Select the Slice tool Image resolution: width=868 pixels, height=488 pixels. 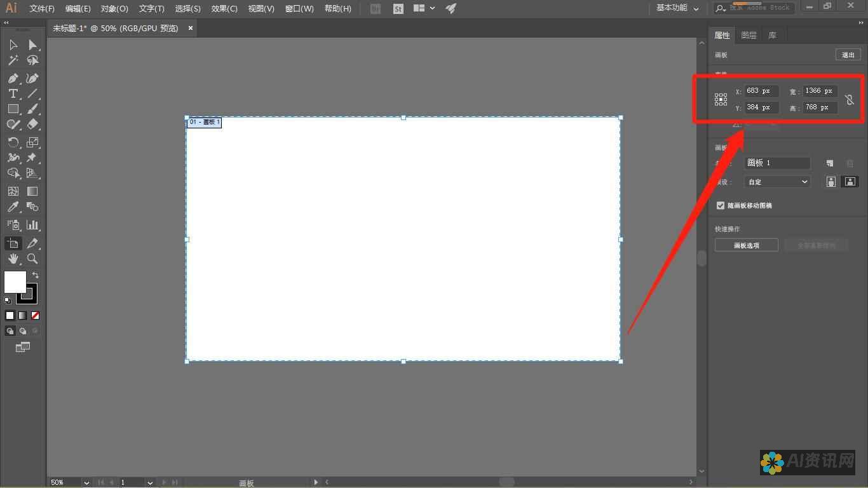(x=32, y=243)
